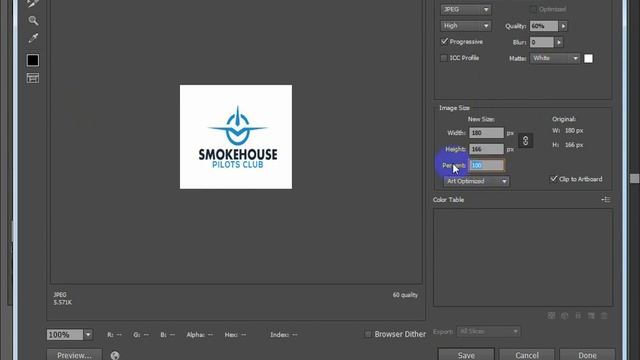Click the trash icon below Color Table
The image size is (640, 360).
click(604, 316)
